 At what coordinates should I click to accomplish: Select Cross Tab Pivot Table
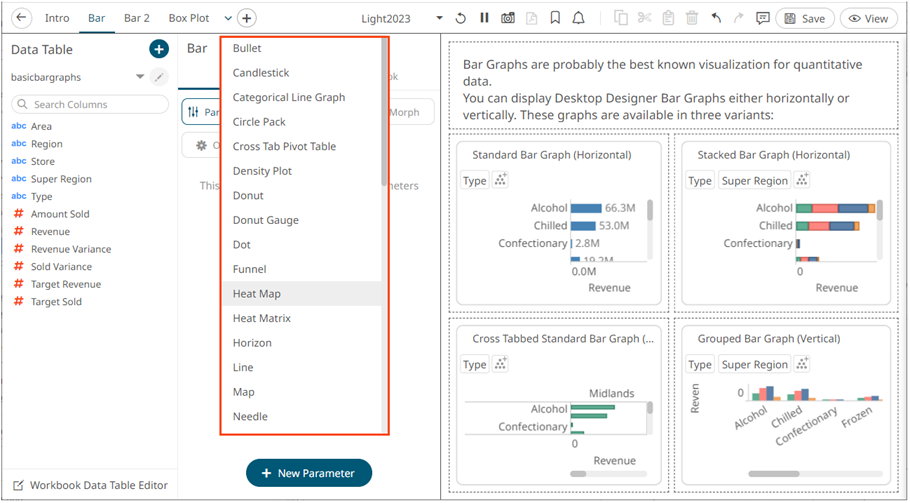pos(302,146)
